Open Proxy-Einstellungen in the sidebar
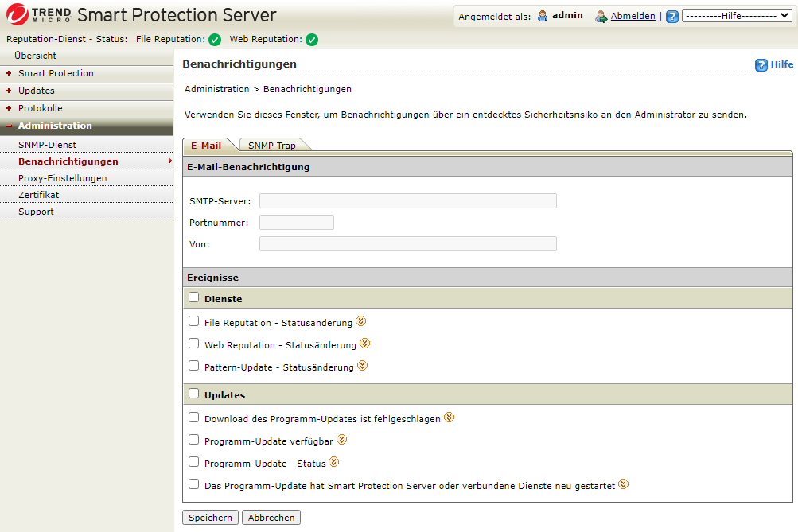The width and height of the screenshot is (798, 532). click(x=62, y=178)
